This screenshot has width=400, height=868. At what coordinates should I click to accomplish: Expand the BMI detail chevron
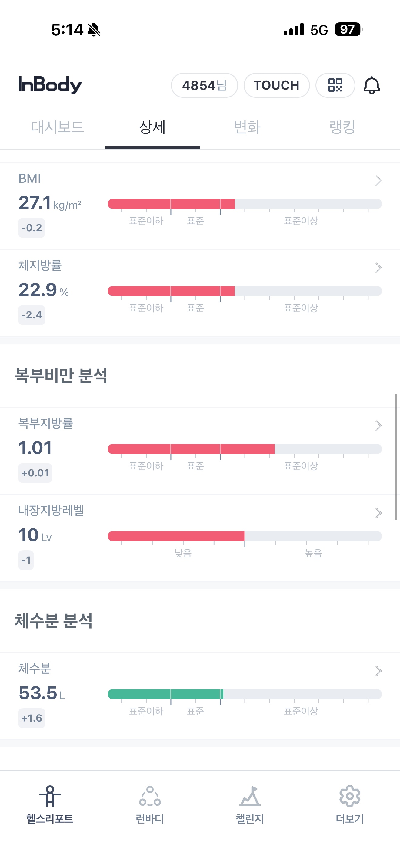click(x=378, y=181)
